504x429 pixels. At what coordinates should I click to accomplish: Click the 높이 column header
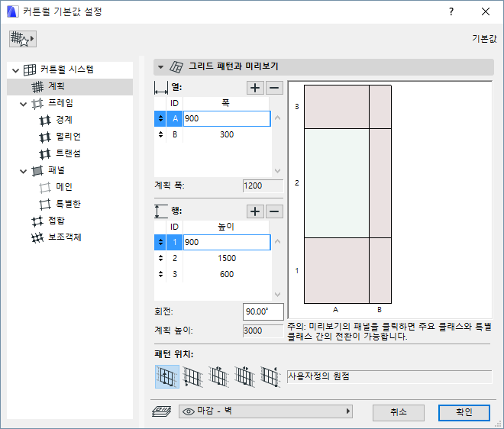(x=225, y=227)
